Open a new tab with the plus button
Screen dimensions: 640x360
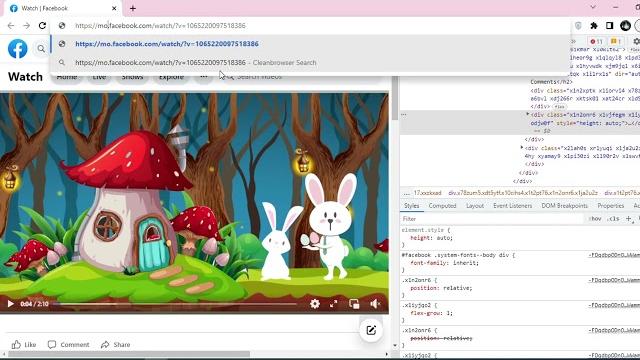pyautogui.click(x=133, y=8)
